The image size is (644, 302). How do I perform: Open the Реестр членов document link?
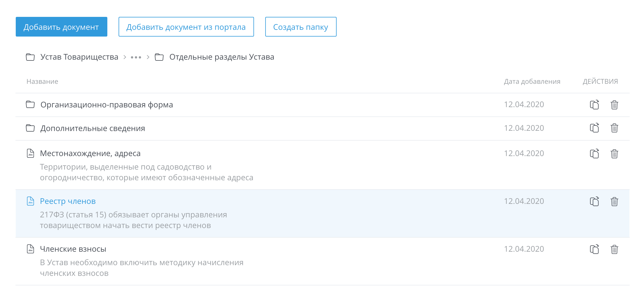[68, 201]
